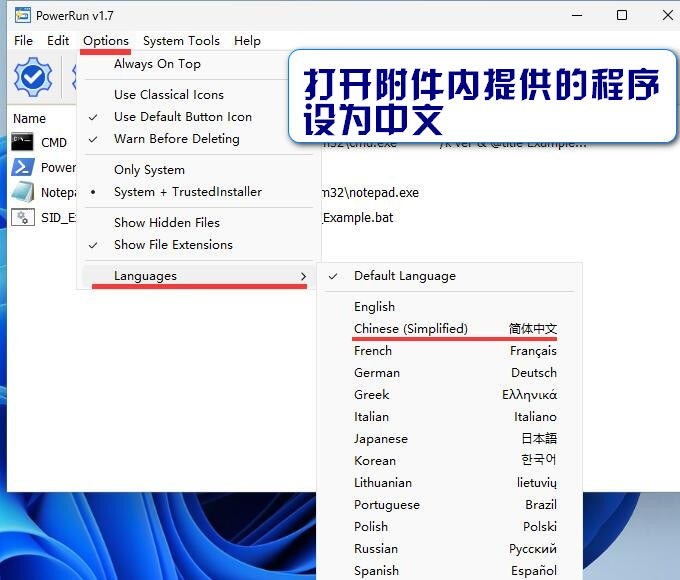This screenshot has width=680, height=580.
Task: Enable Show Hidden Files
Action: tap(199, 223)
